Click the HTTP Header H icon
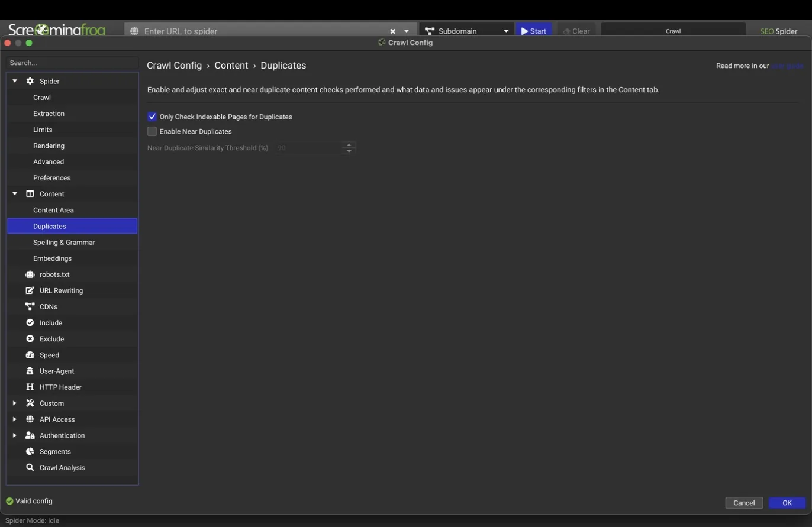Screen dimensions: 812x527 (x=30, y=387)
